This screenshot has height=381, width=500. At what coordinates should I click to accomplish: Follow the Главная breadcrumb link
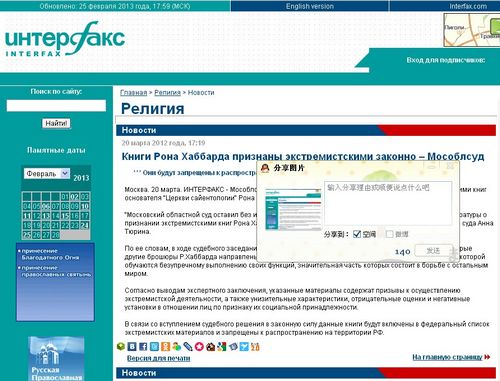pos(133,93)
